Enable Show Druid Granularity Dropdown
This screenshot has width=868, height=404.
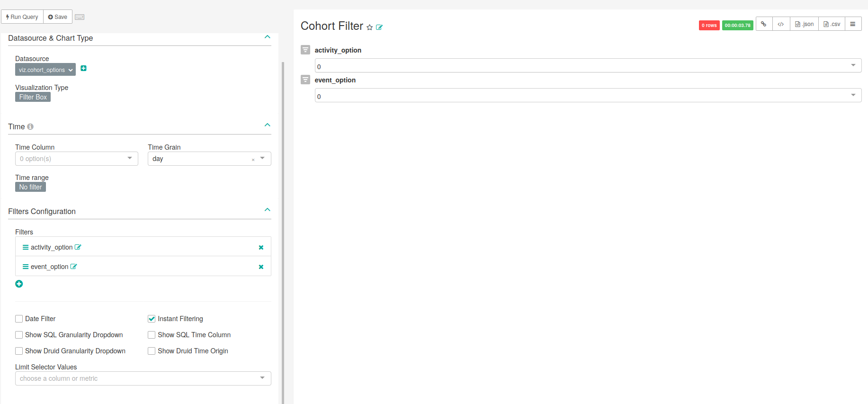(19, 351)
